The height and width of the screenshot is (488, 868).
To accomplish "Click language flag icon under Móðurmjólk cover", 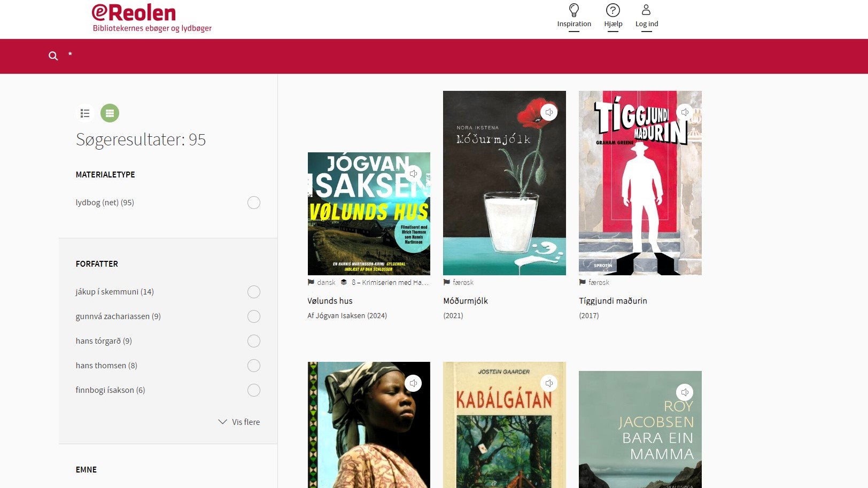I will click(447, 282).
